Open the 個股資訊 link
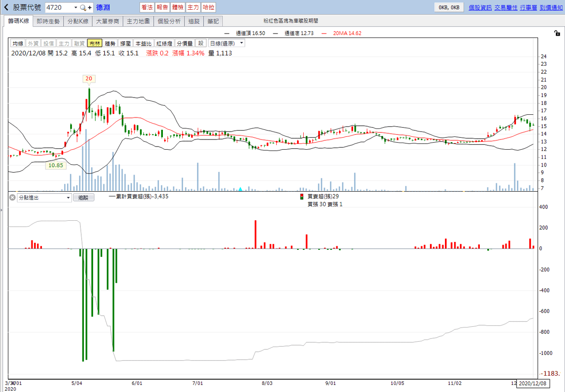This screenshot has height=392, width=565. point(480,8)
